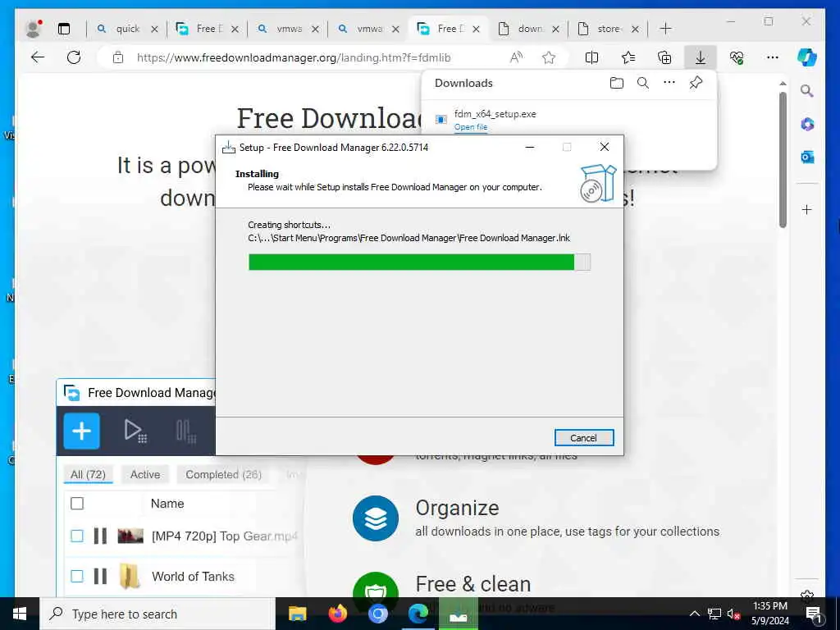Open Favorites list icon
Image resolution: width=840 pixels, height=630 pixels.
(x=628, y=57)
